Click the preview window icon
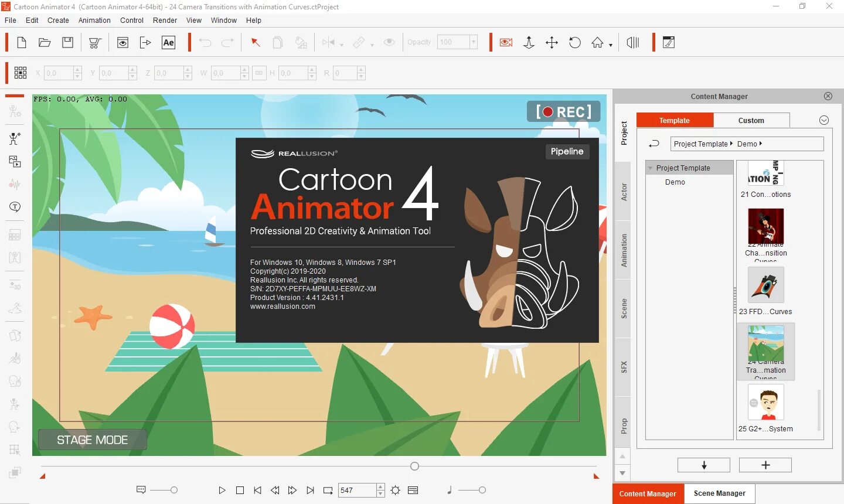 coord(122,42)
